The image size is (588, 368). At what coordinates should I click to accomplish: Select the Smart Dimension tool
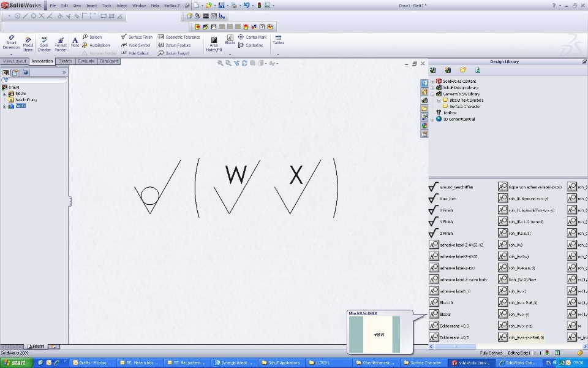coord(11,42)
